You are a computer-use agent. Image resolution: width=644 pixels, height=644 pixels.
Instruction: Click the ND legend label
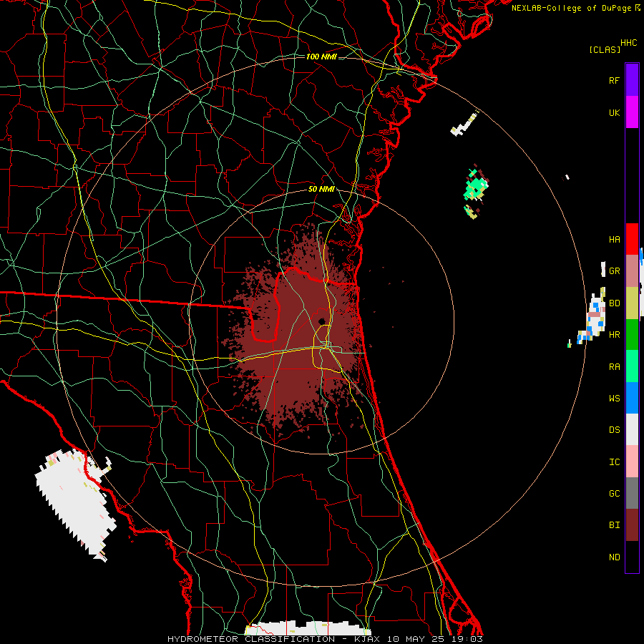tap(614, 557)
